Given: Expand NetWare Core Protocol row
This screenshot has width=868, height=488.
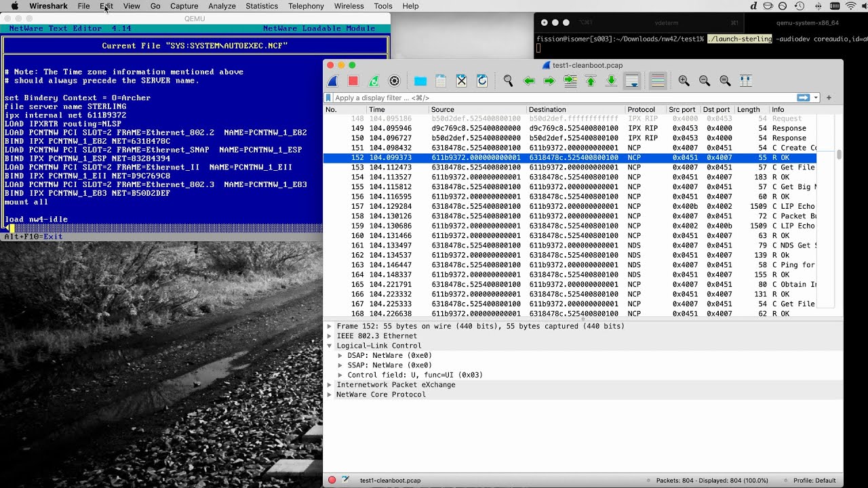Looking at the screenshot, I should 330,394.
